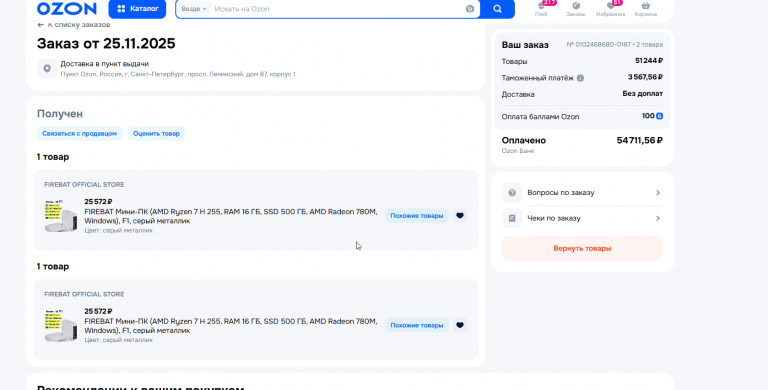Click the Получен status label

(60, 114)
